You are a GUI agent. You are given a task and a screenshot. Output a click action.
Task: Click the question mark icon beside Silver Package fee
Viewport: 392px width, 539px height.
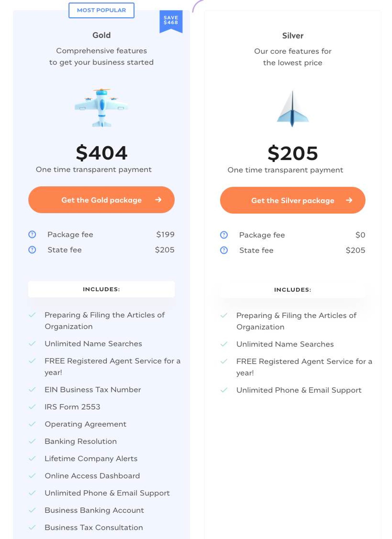(x=224, y=235)
